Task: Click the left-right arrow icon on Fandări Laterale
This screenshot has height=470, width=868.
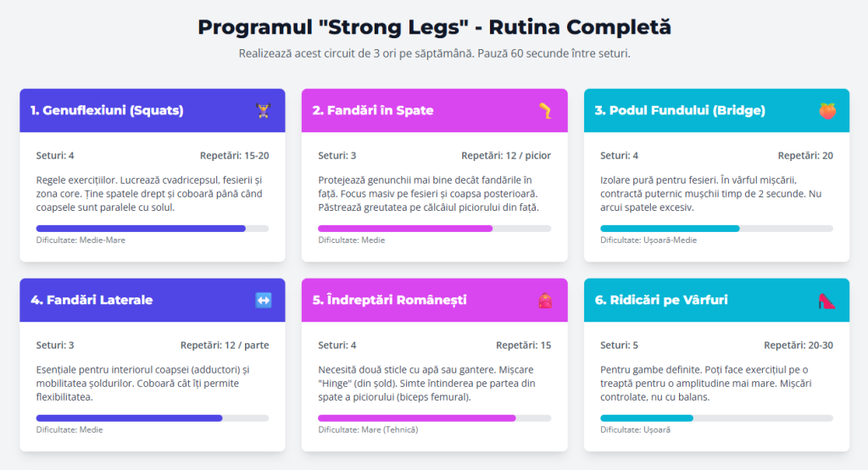Action: [x=263, y=301]
